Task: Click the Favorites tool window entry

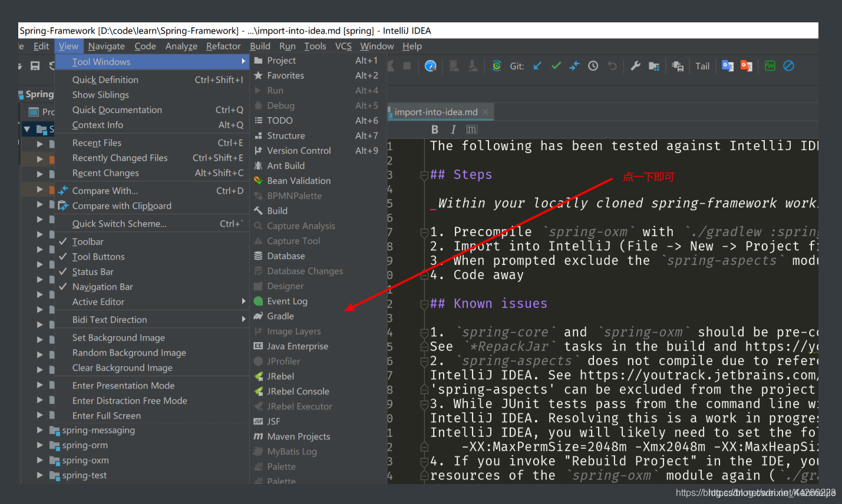Action: [318, 75]
